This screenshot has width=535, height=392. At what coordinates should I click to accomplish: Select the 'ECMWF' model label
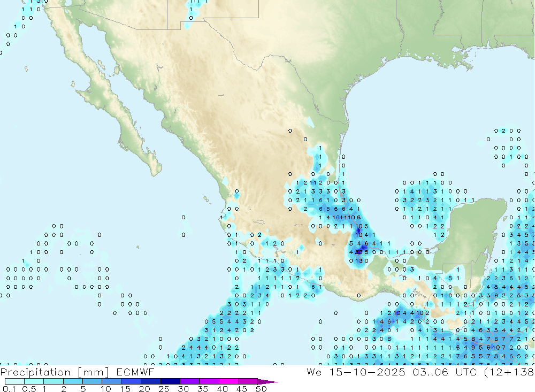click(x=135, y=372)
